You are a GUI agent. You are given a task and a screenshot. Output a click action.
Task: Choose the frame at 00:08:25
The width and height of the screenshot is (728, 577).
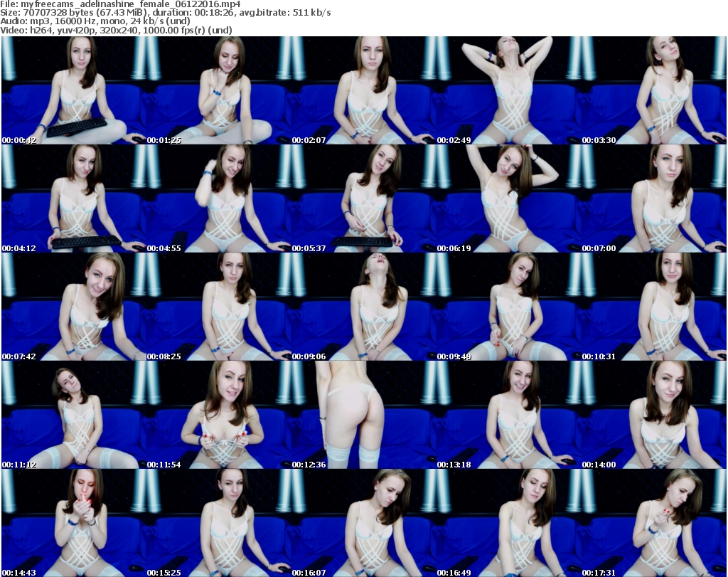pyautogui.click(x=218, y=307)
